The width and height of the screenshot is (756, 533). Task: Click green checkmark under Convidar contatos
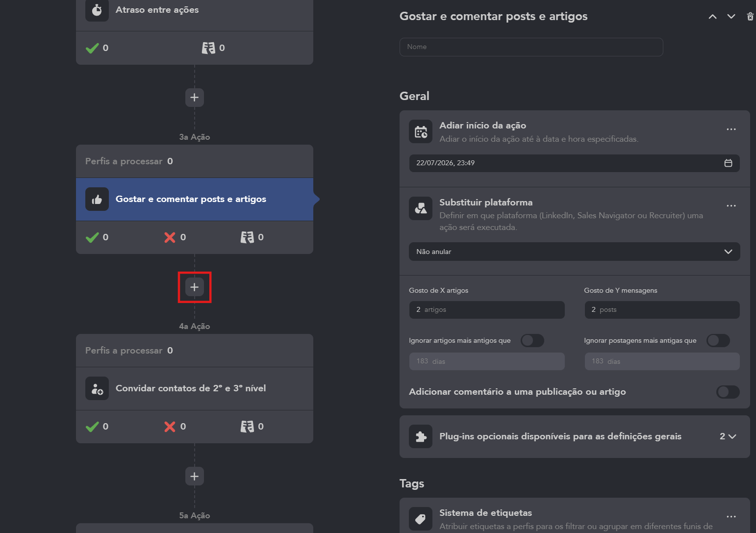(92, 427)
